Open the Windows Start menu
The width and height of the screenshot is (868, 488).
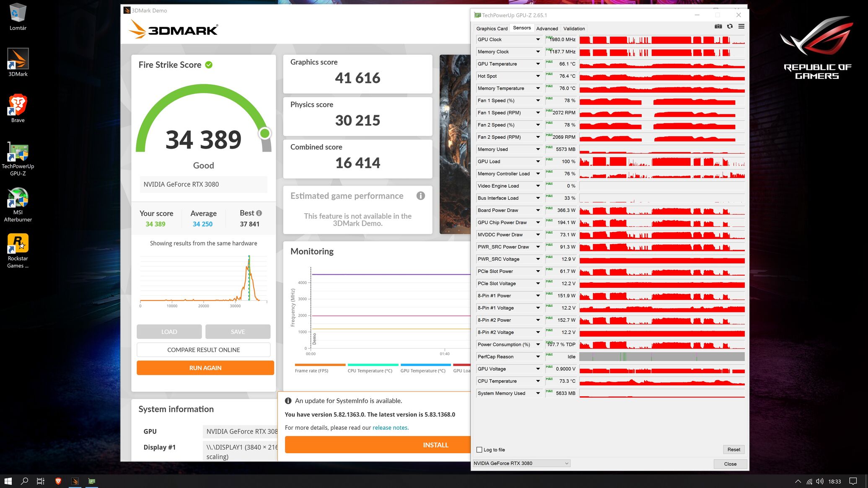pos(8,481)
